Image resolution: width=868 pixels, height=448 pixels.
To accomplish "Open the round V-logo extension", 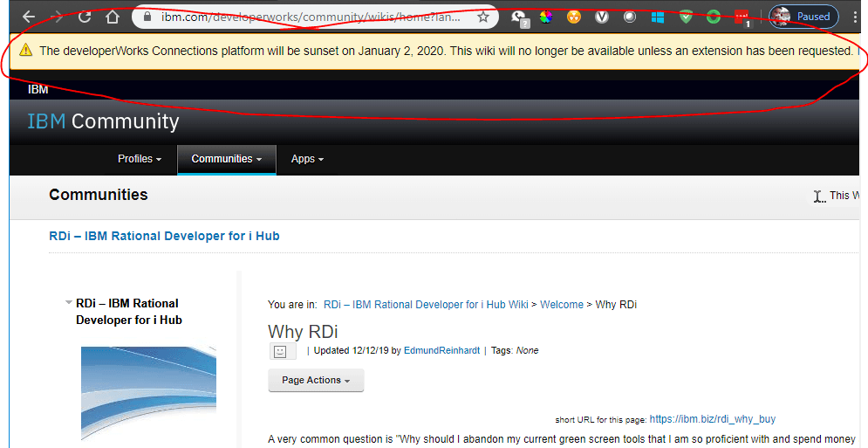I will coord(602,17).
